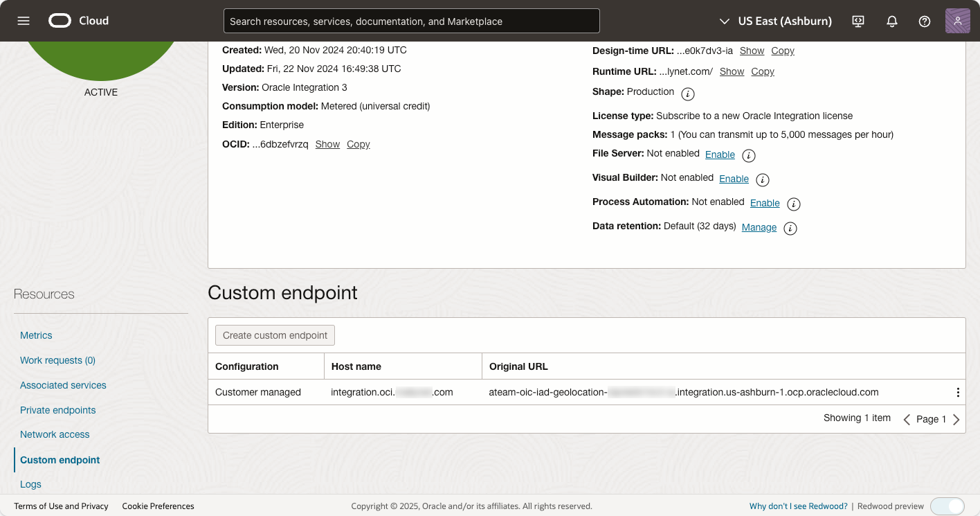
Task: Select Network access in Resources list
Action: tap(55, 434)
